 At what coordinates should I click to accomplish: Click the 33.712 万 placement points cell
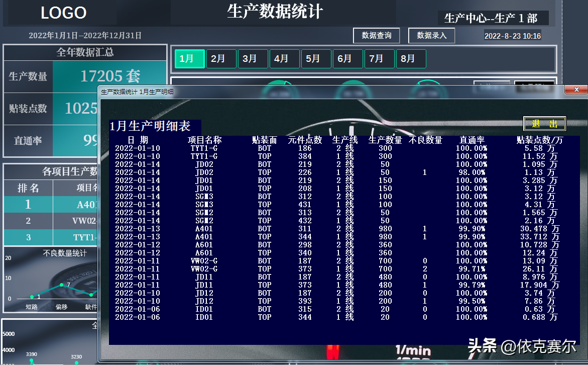pos(540,237)
